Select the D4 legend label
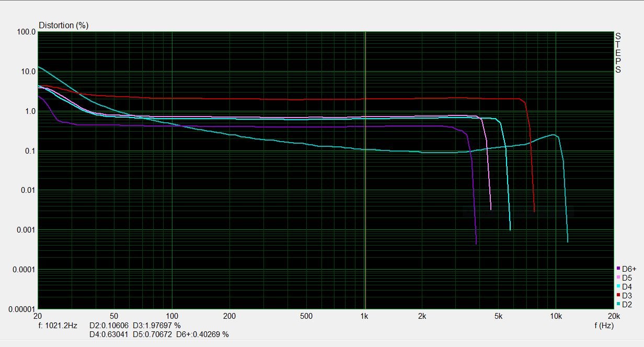 [627, 287]
